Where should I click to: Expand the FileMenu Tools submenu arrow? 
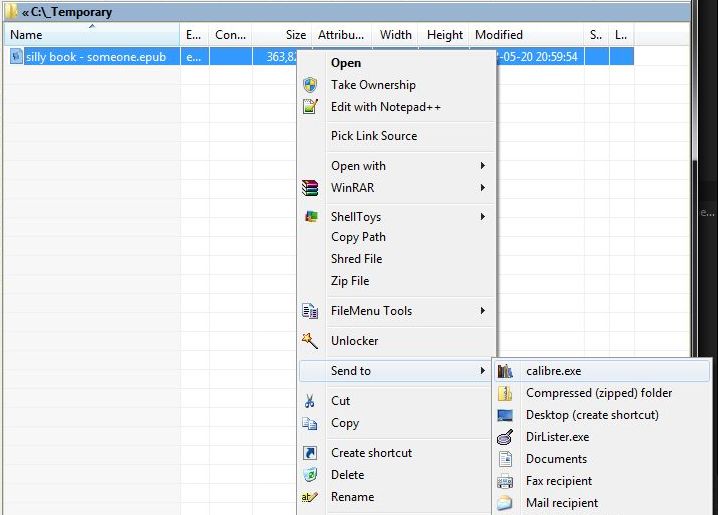[483, 311]
